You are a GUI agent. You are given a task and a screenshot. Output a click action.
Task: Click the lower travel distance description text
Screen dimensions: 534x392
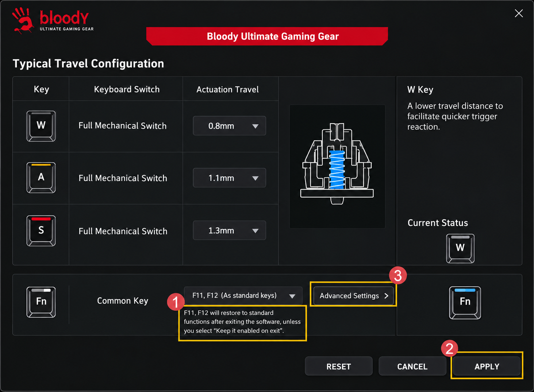click(455, 116)
